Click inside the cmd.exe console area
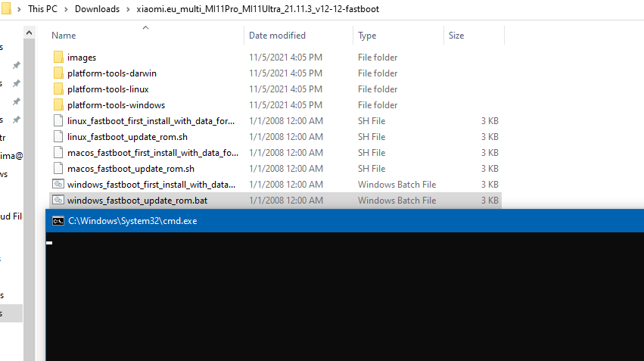Image resolution: width=644 pixels, height=361 pixels. (x=345, y=297)
